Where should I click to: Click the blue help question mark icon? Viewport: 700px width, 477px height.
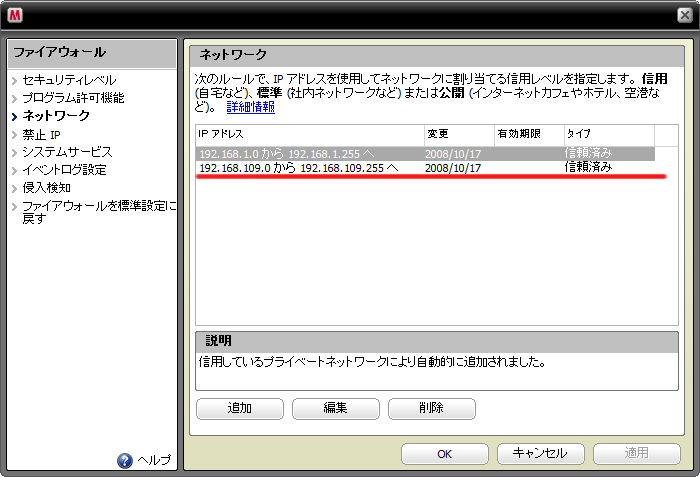tap(125, 460)
